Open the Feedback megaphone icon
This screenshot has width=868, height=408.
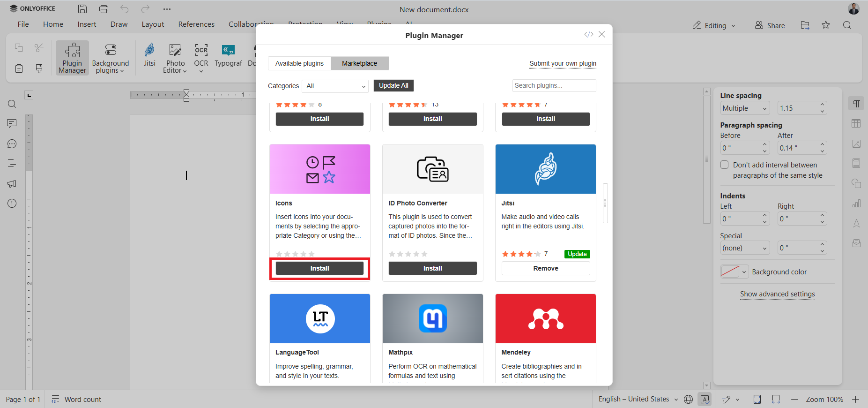pos(12,183)
